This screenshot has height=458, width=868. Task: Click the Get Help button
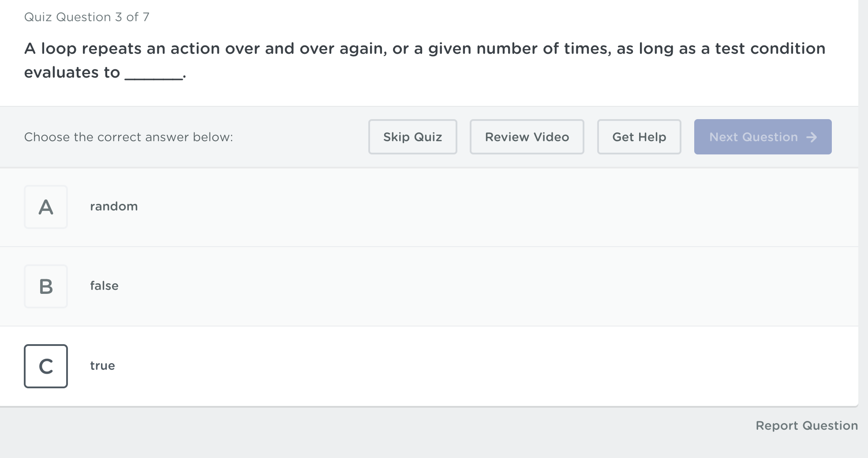639,137
